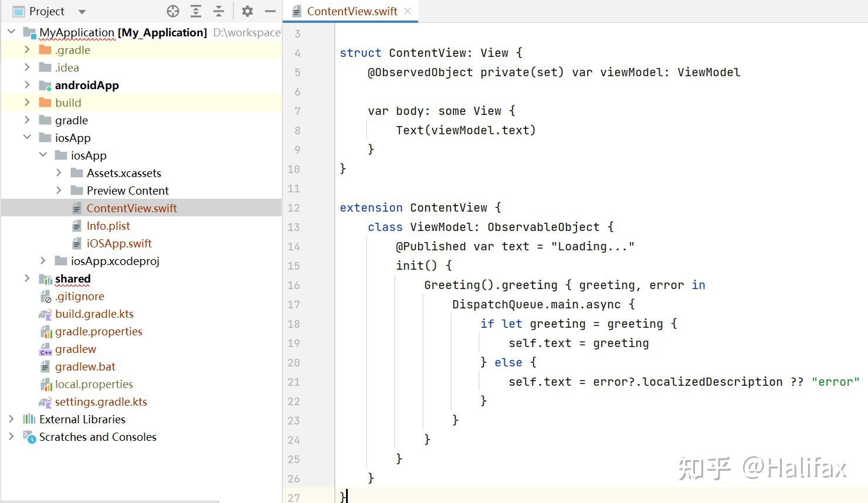Screen dimensions: 868x503
Task: Click line number 16 in the gutter
Action: (294, 286)
